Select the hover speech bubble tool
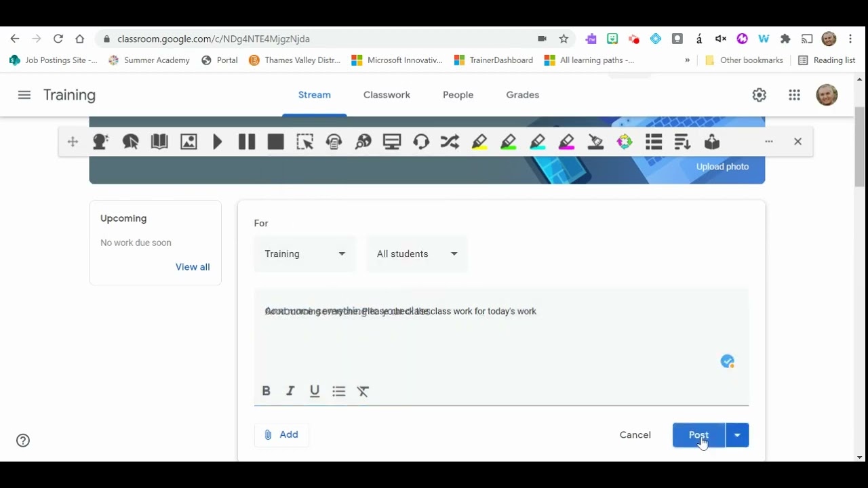 coord(130,142)
